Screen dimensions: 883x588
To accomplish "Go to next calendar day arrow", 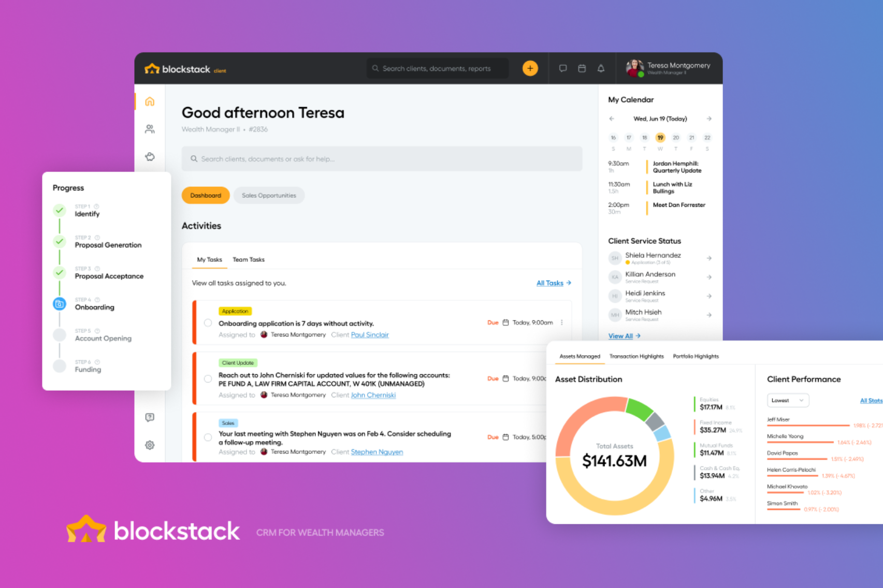I will point(709,119).
